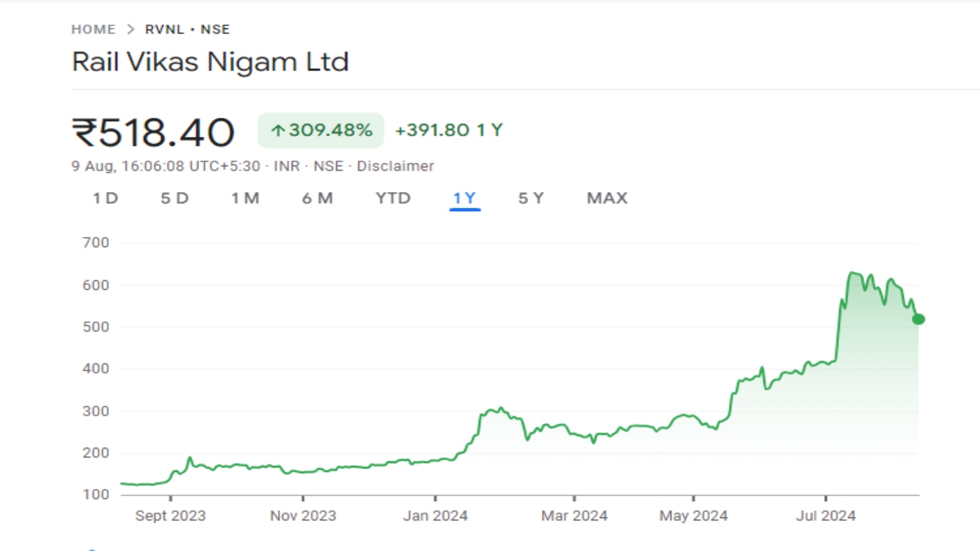Click the May 2024 axis label

(x=694, y=516)
